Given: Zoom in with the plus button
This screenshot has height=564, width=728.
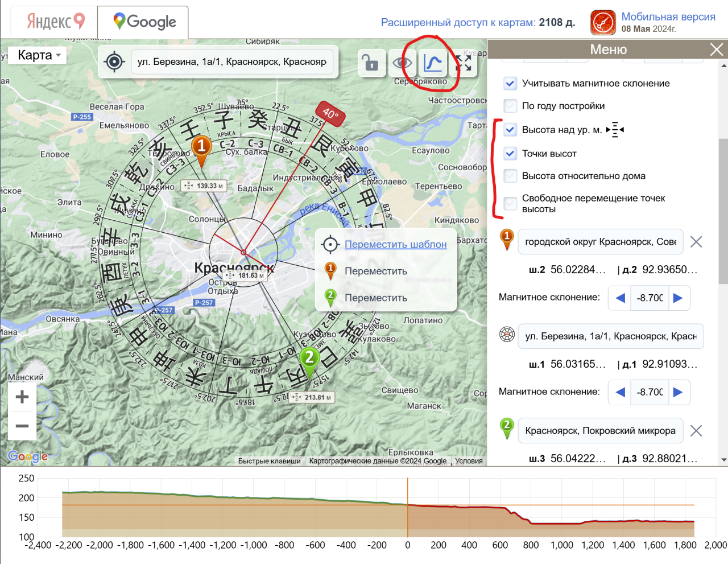Looking at the screenshot, I should pos(22,397).
